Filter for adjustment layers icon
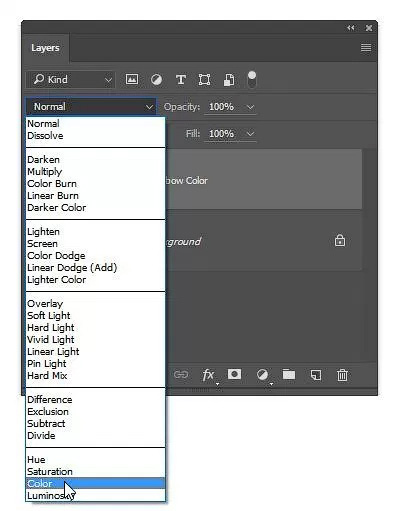The height and width of the screenshot is (511, 397). click(156, 80)
